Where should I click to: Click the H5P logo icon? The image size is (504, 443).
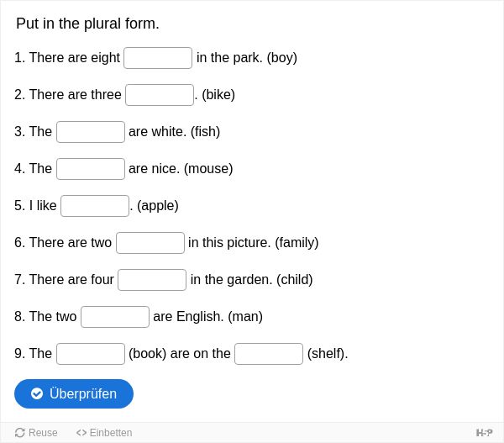coord(484,433)
